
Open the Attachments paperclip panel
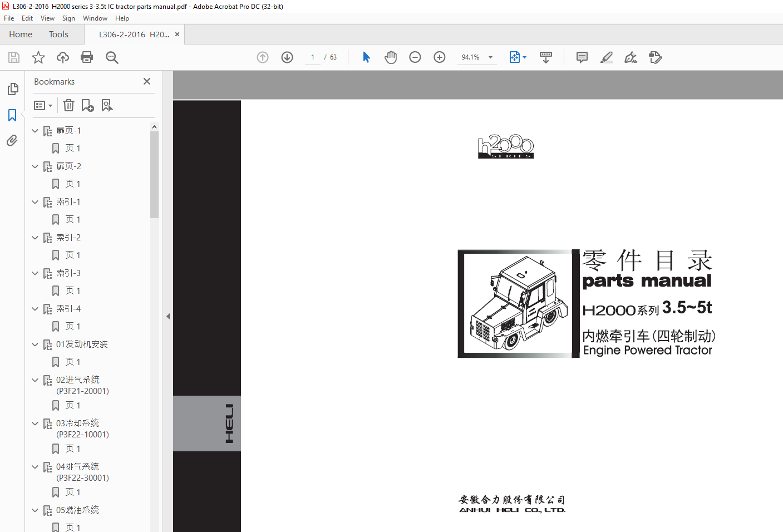point(12,140)
